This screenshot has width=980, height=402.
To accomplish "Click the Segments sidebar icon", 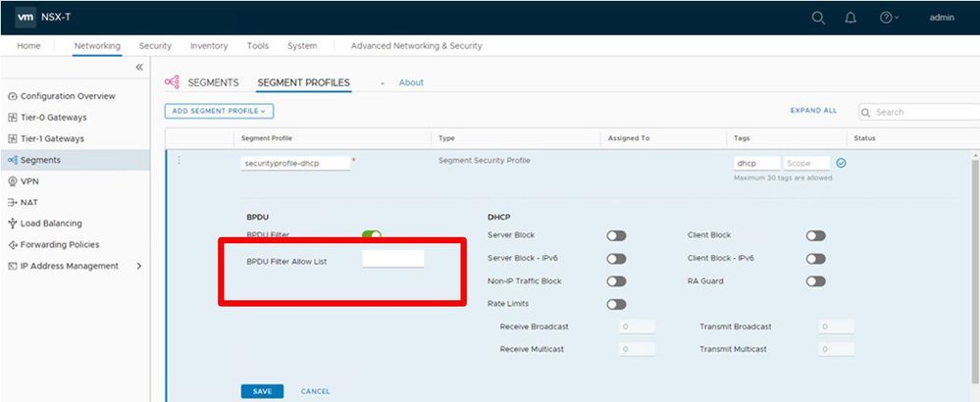I will coord(12,160).
